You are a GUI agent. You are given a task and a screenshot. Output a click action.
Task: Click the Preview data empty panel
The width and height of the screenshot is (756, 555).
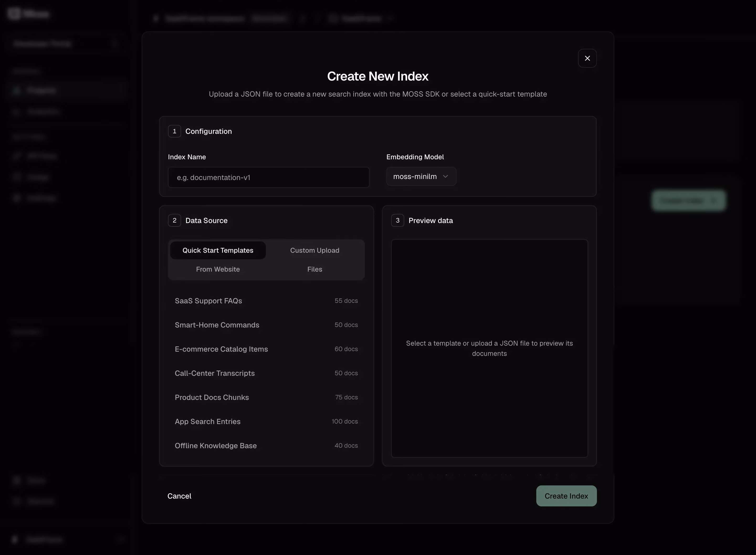pyautogui.click(x=489, y=348)
